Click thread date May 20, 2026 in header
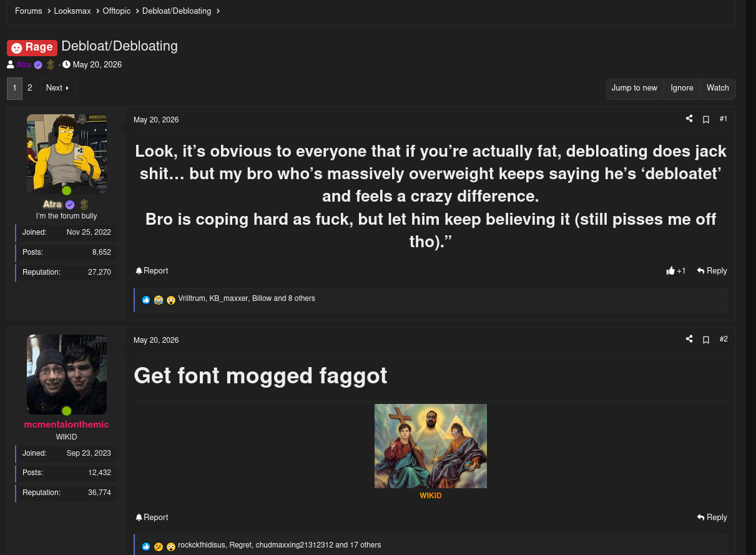The height and width of the screenshot is (555, 756). click(x=97, y=65)
